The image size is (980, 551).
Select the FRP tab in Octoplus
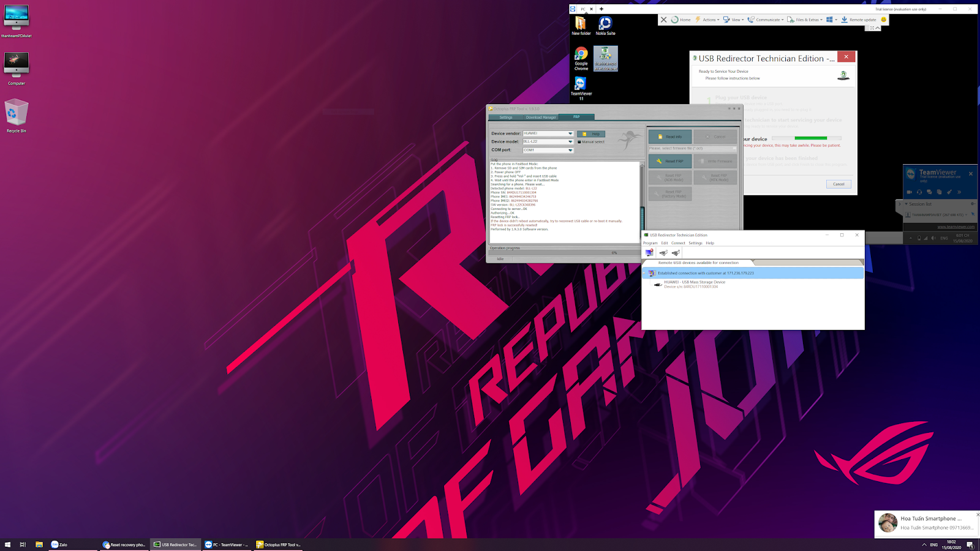576,117
